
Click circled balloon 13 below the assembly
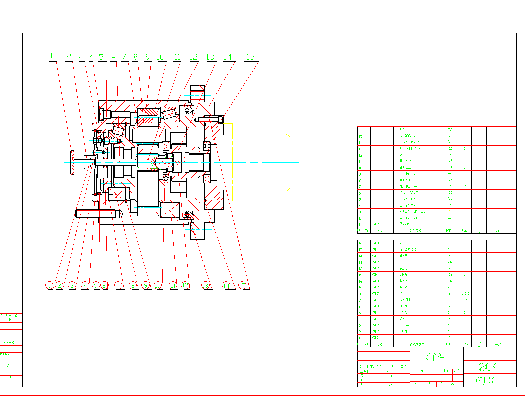pyautogui.click(x=205, y=285)
